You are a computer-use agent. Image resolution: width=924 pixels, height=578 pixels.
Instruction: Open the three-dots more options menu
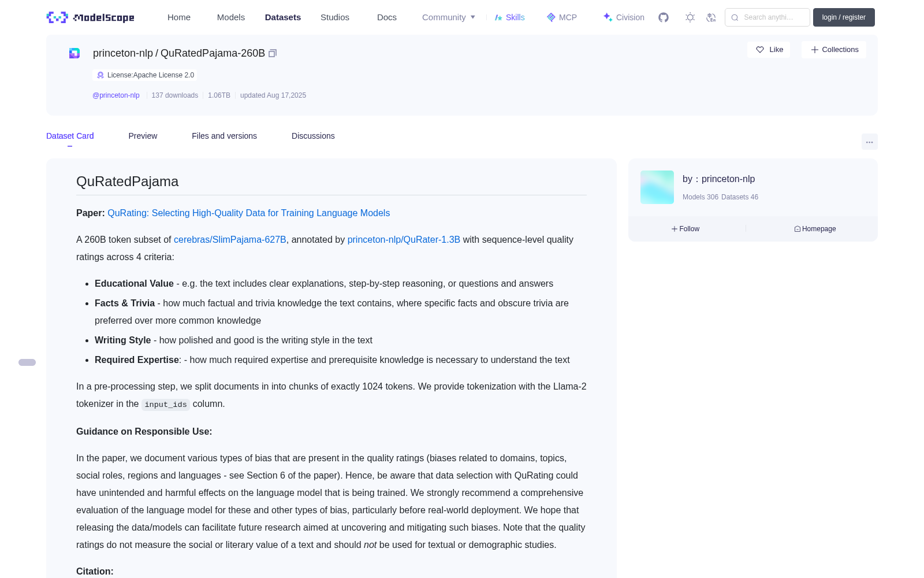[869, 142]
